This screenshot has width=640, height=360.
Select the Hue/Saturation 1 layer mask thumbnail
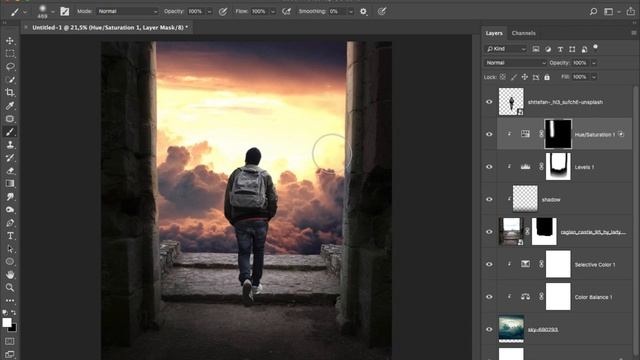[x=558, y=134]
